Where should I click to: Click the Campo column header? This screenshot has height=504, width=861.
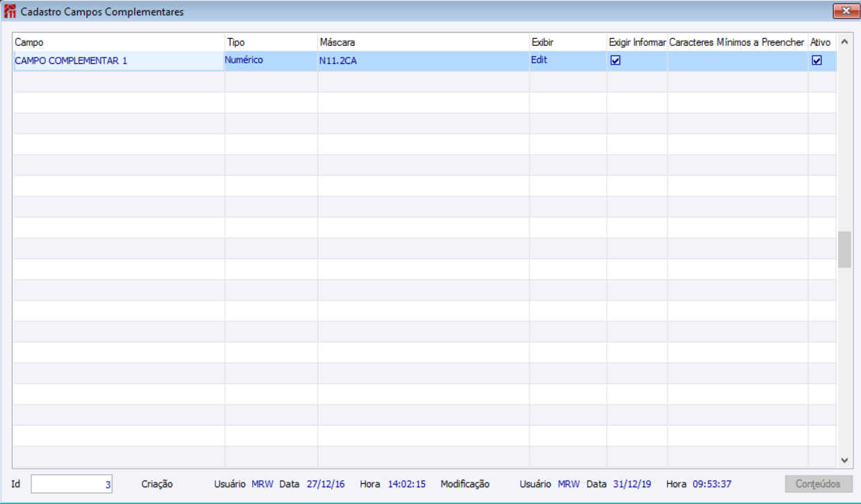[119, 42]
